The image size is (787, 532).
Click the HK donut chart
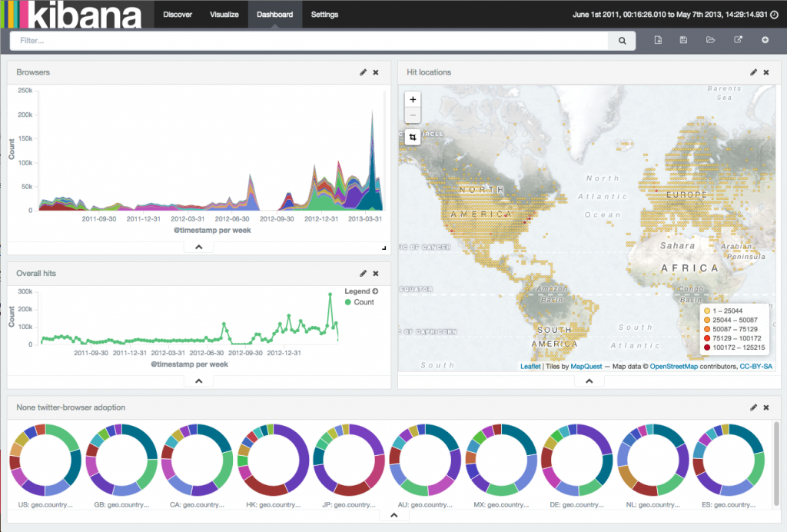(273, 460)
